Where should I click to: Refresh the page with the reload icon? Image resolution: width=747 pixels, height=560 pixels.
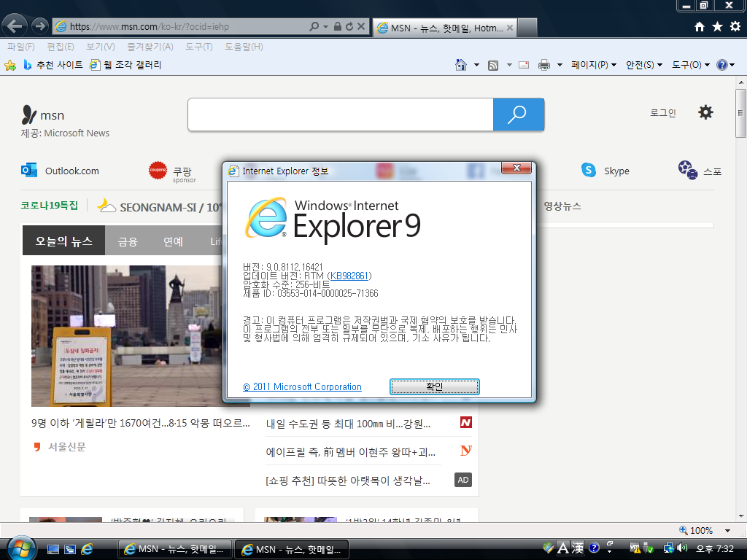coord(349,27)
